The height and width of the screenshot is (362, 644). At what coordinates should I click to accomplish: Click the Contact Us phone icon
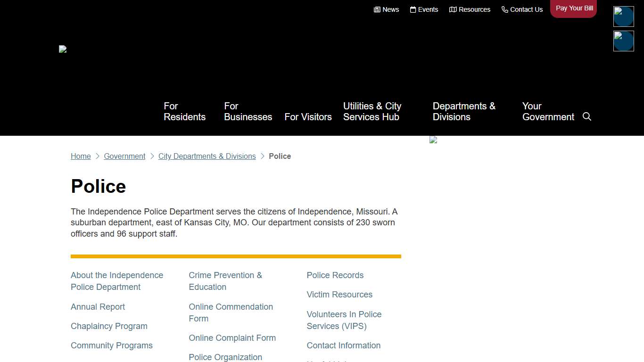pyautogui.click(x=505, y=9)
